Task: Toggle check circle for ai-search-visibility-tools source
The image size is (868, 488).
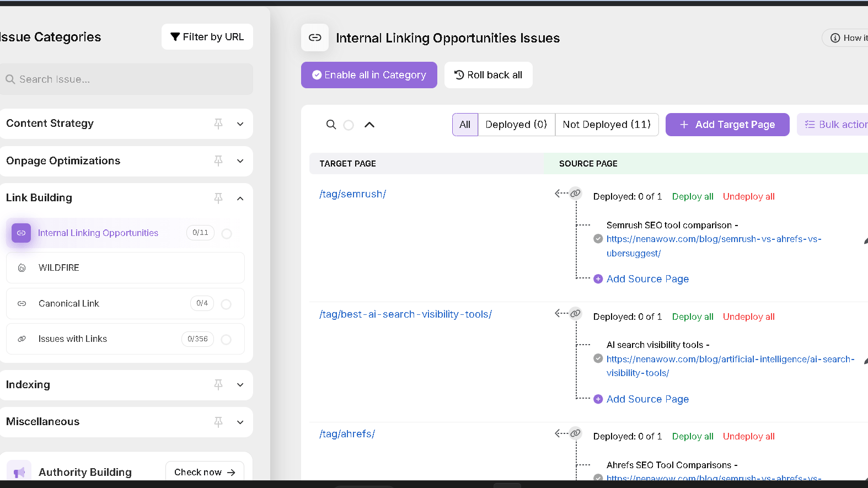Action: pos(598,358)
